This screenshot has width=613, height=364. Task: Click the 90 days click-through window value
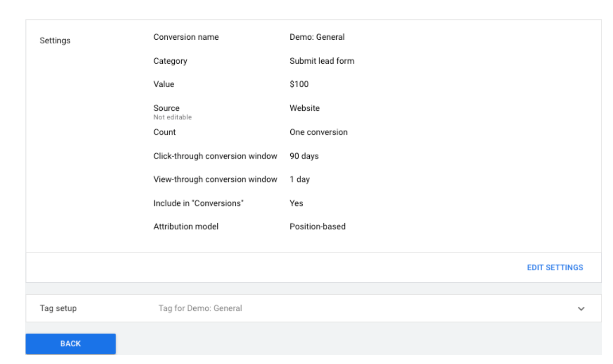point(304,156)
